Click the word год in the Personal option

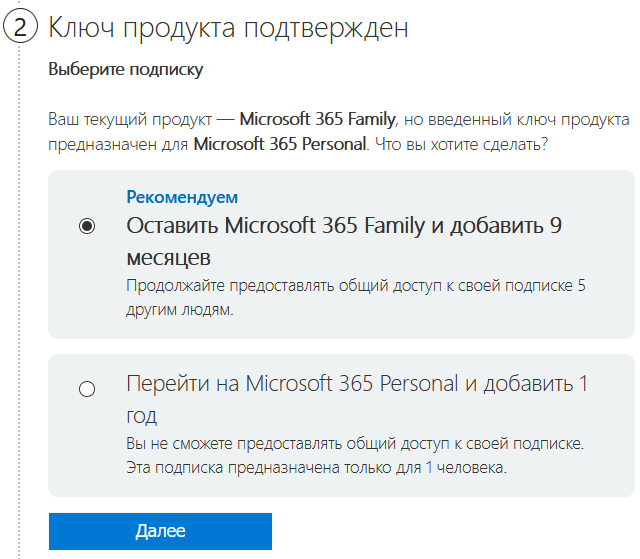[x=142, y=416]
